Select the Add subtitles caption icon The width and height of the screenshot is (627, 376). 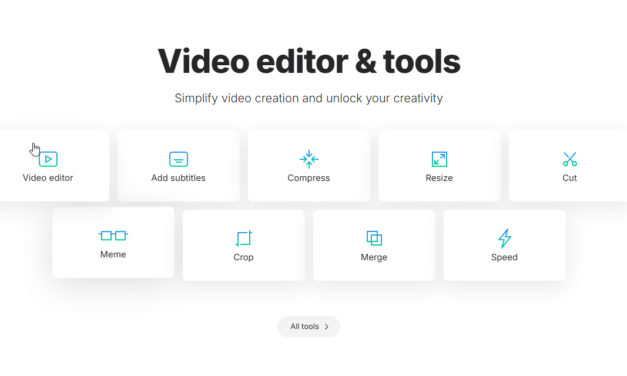[178, 159]
